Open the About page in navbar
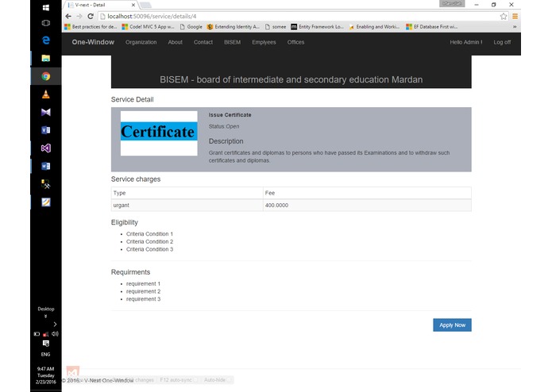This screenshot has height=392, width=552. pyautogui.click(x=176, y=42)
